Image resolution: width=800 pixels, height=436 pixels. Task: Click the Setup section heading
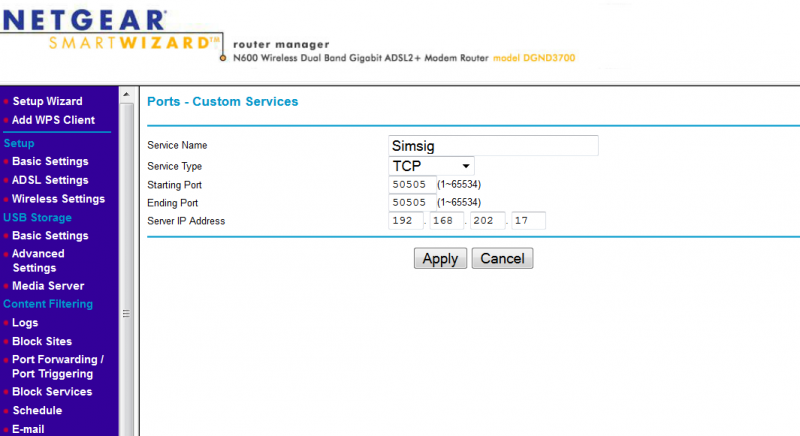[19, 143]
